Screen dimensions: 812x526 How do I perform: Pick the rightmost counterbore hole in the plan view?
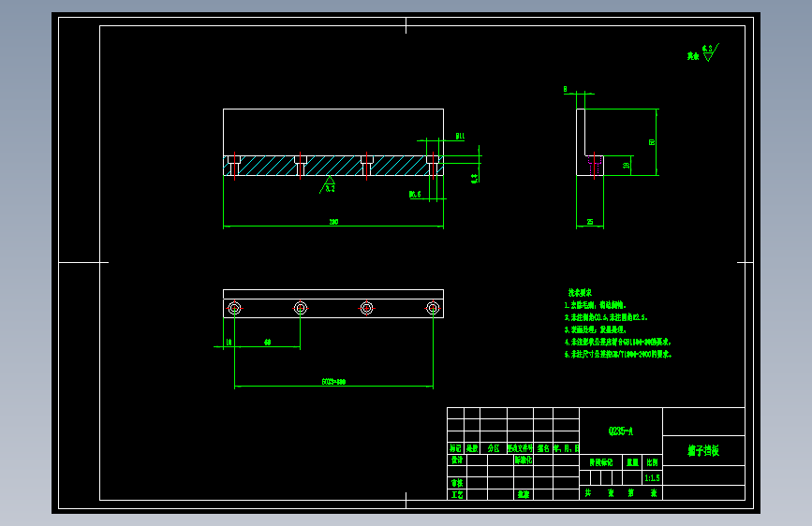pyautogui.click(x=433, y=308)
